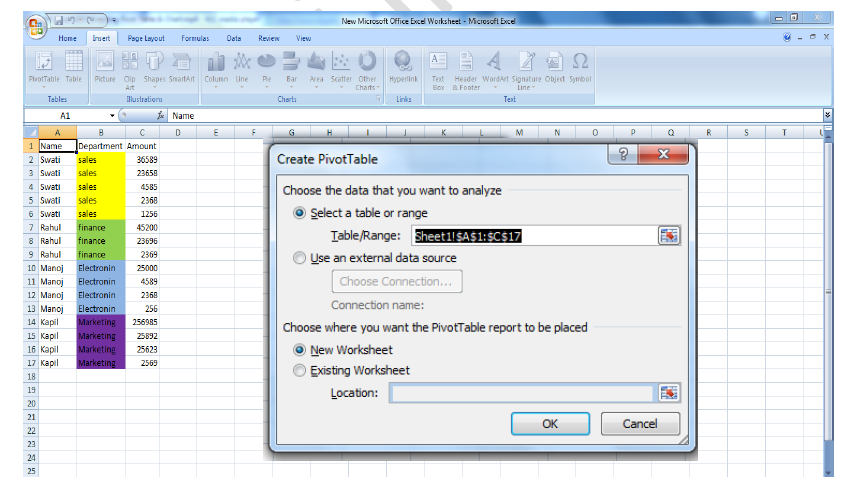
Task: Click the collapse dialog icon beside Table/Range
Action: (668, 235)
